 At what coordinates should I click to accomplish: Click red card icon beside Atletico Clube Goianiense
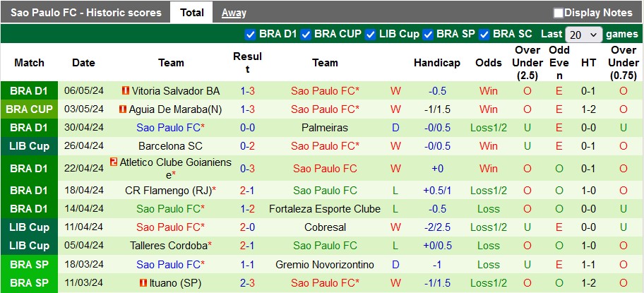(x=114, y=162)
